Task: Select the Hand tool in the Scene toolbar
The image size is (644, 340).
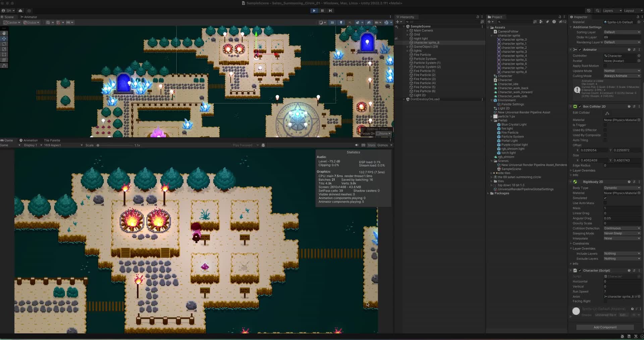Action: [4, 33]
